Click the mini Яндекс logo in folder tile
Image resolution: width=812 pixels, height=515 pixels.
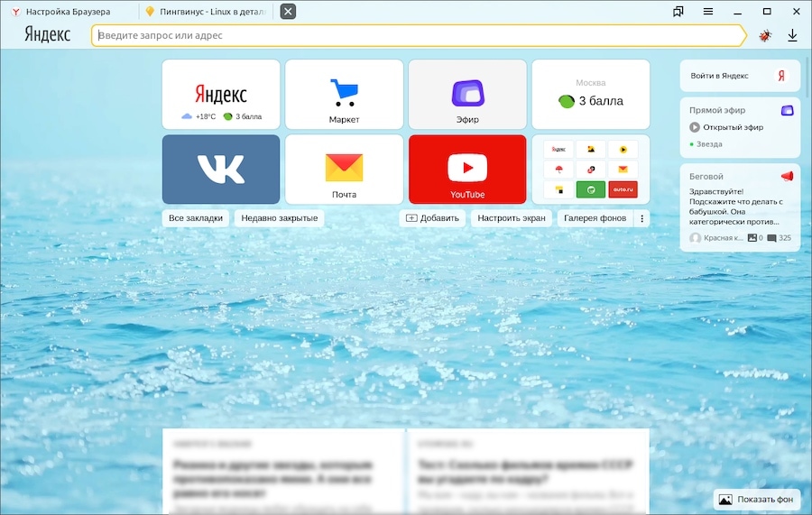pyautogui.click(x=558, y=149)
